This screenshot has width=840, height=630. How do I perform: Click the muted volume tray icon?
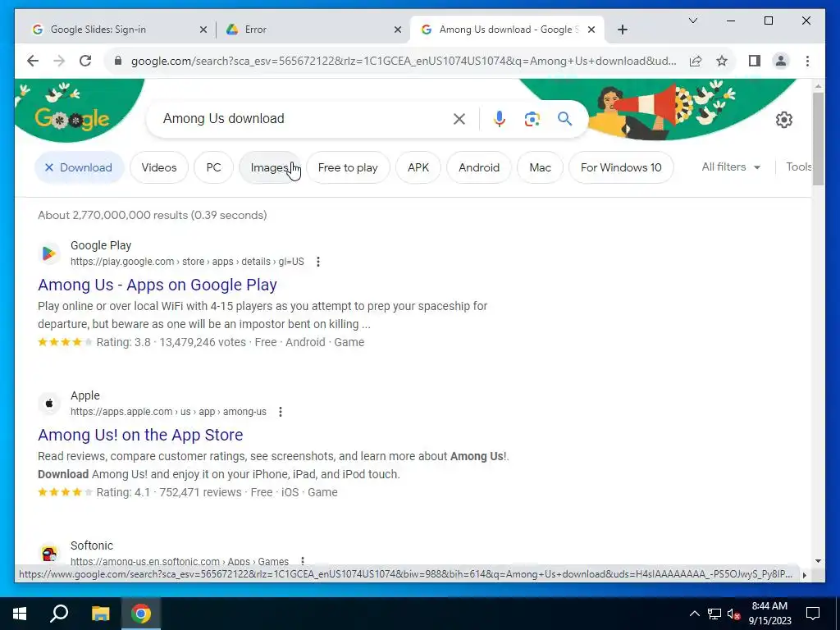[733, 614]
